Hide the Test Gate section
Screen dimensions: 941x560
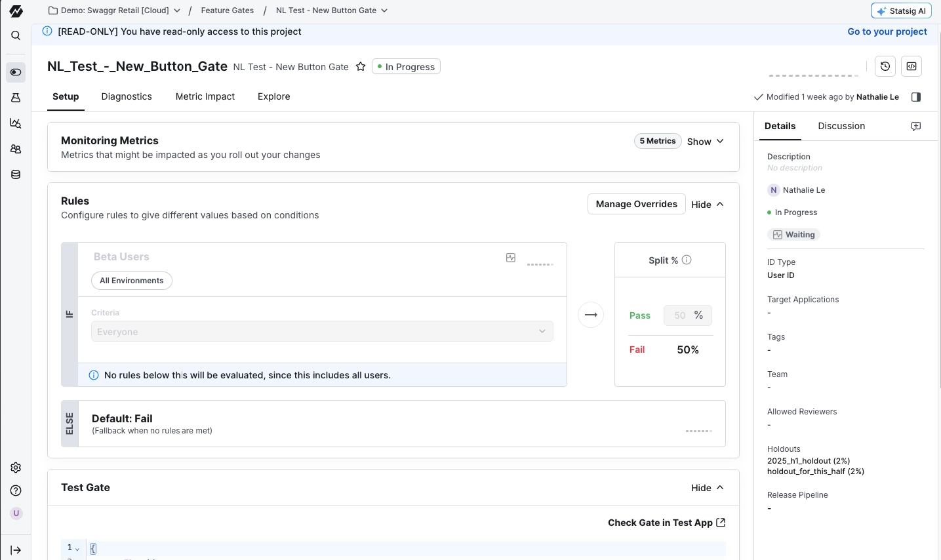click(x=708, y=488)
